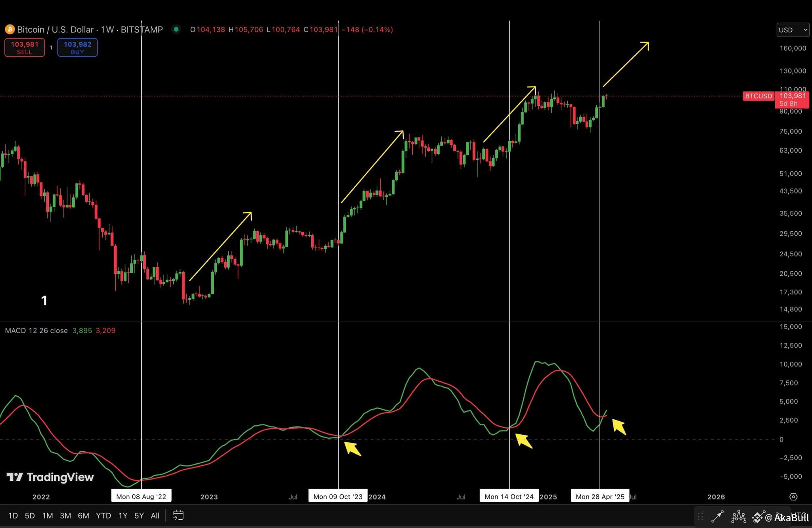The image size is (812, 528).
Task: Enable the 1Y chart range
Action: click(x=123, y=515)
